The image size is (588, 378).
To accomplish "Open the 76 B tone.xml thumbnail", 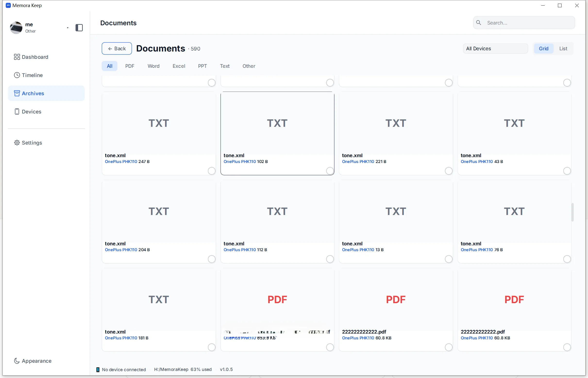I will [x=514, y=211].
